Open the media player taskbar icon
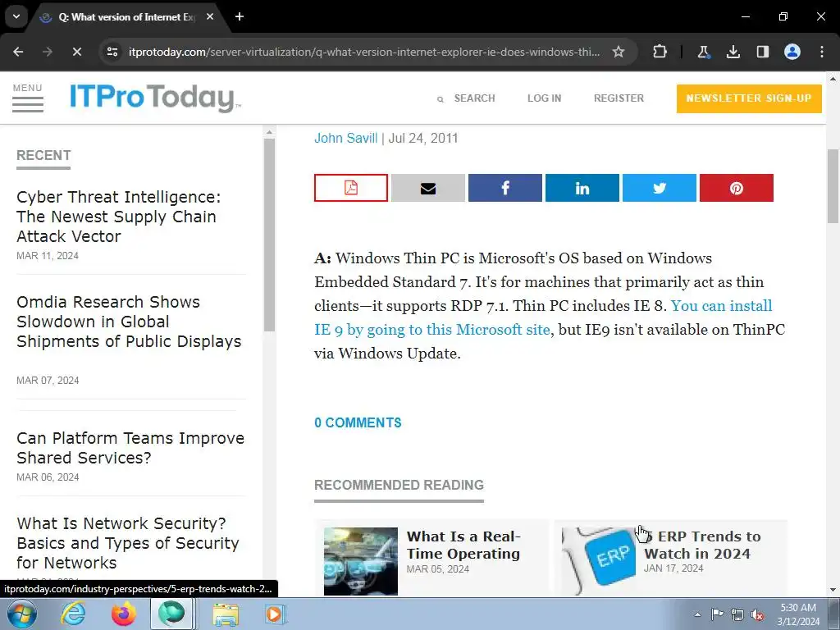 [x=276, y=614]
